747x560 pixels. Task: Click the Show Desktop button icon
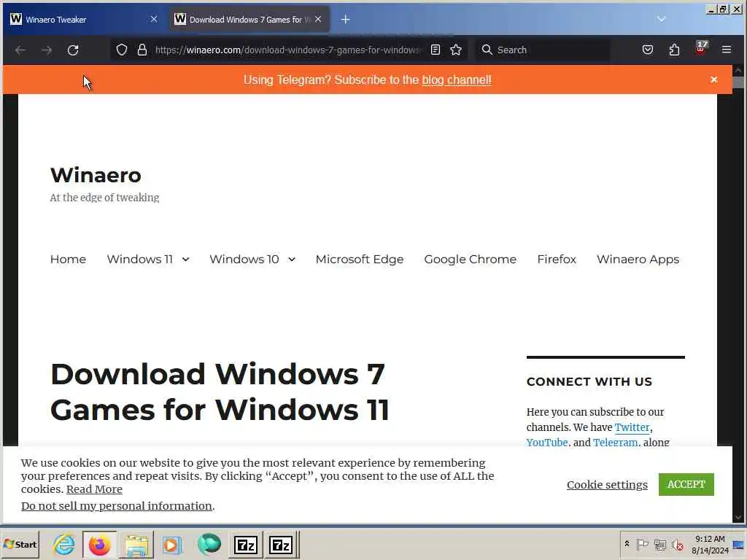pos(739,545)
